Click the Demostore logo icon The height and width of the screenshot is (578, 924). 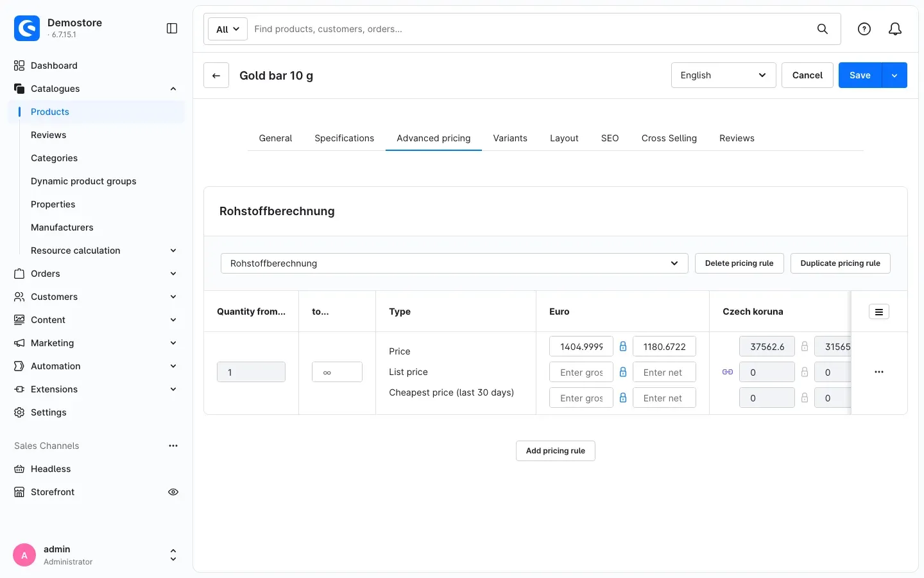(x=27, y=28)
